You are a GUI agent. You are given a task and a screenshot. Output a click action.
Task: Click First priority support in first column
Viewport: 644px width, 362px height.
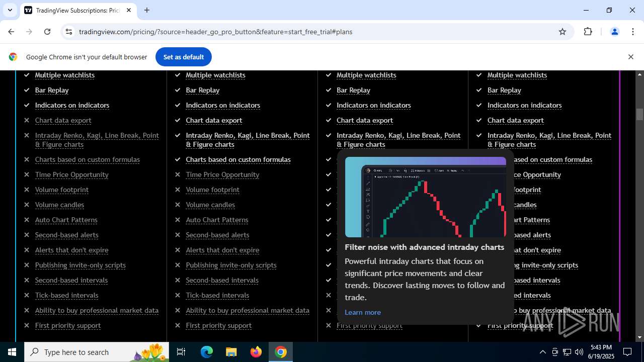point(67,325)
